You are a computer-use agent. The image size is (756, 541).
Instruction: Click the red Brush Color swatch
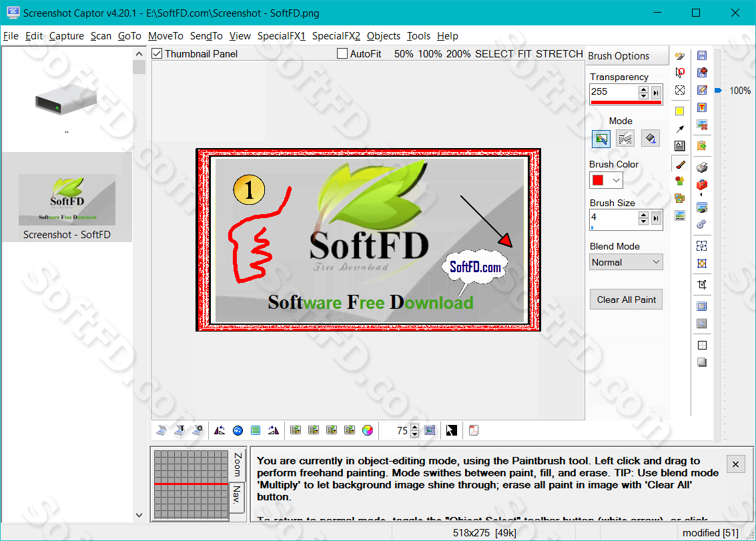[x=598, y=180]
